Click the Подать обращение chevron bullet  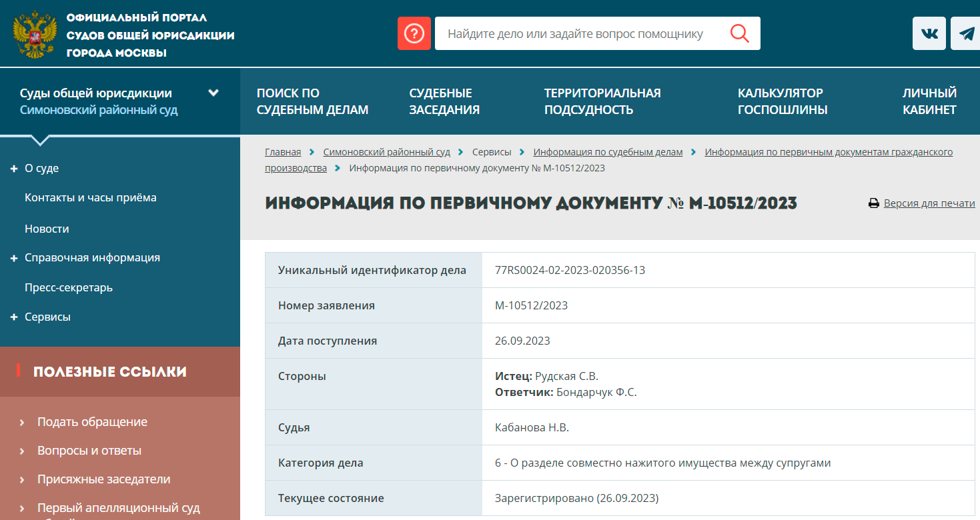click(22, 423)
